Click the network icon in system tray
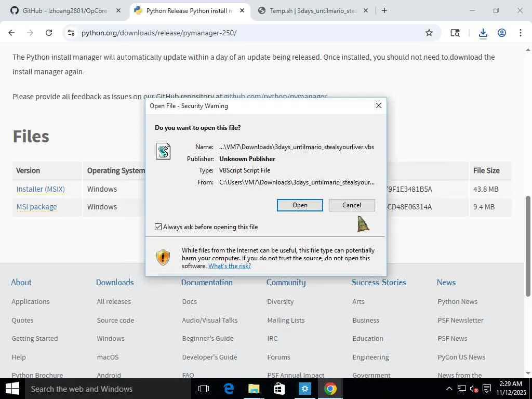 point(461,389)
